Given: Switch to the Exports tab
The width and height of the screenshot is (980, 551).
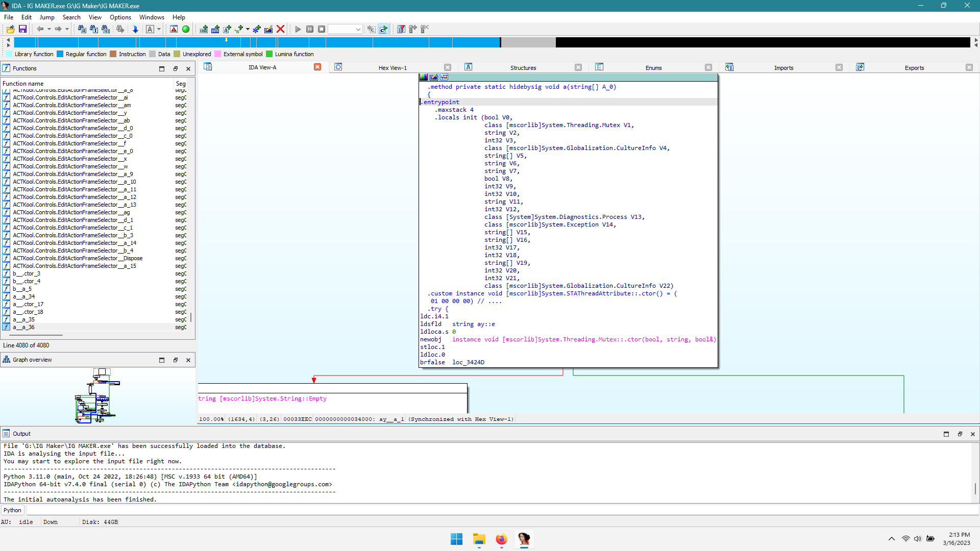Looking at the screenshot, I should tap(914, 67).
